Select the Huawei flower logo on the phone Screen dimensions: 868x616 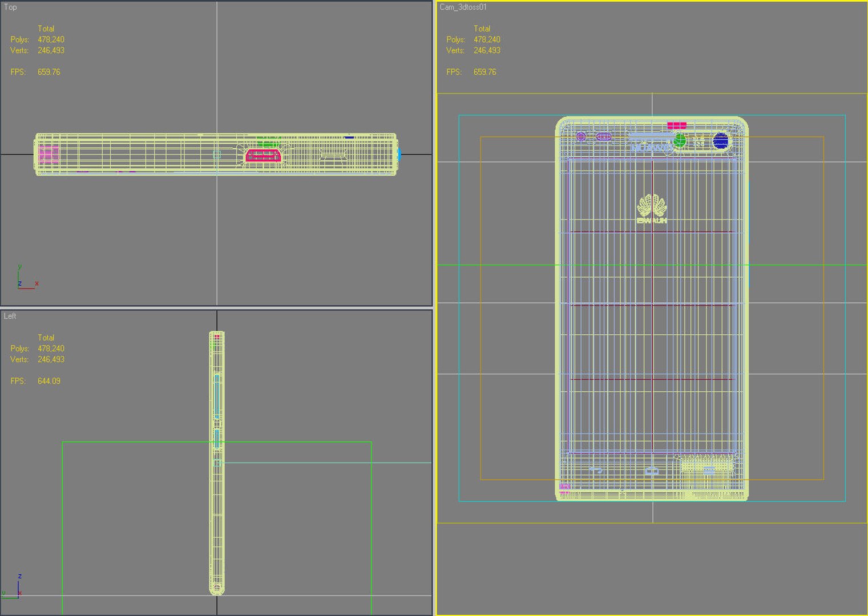click(x=652, y=205)
